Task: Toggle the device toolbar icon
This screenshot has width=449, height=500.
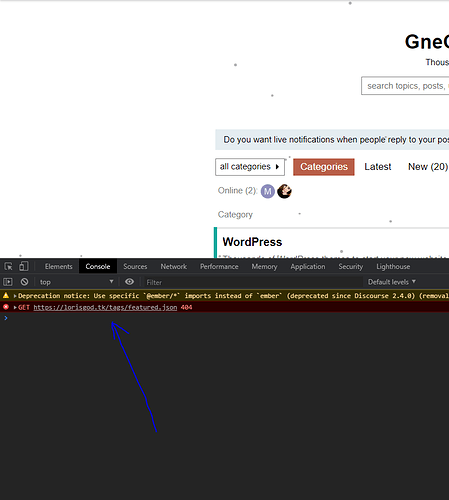Action: tap(24, 266)
